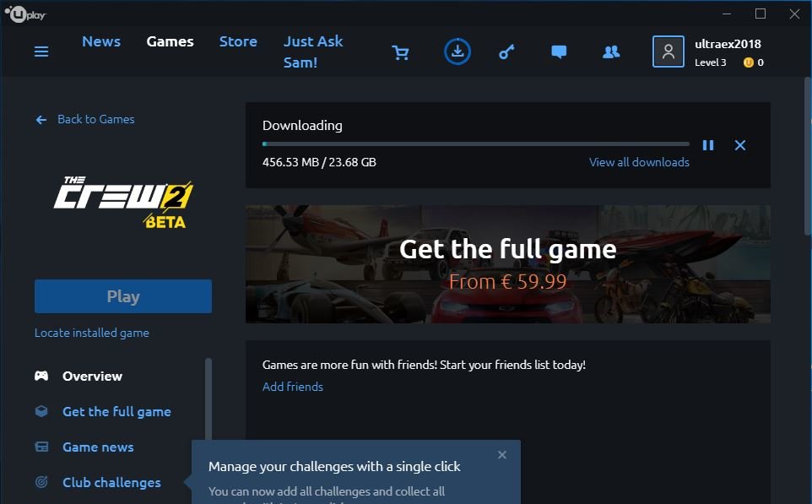Click the Overview gamepad icon
The image size is (812, 504).
pyautogui.click(x=41, y=376)
